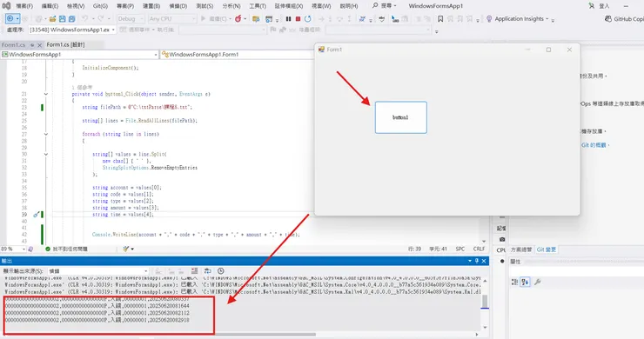
Task: Click the Console.WriteLine code line
Action: (196, 235)
